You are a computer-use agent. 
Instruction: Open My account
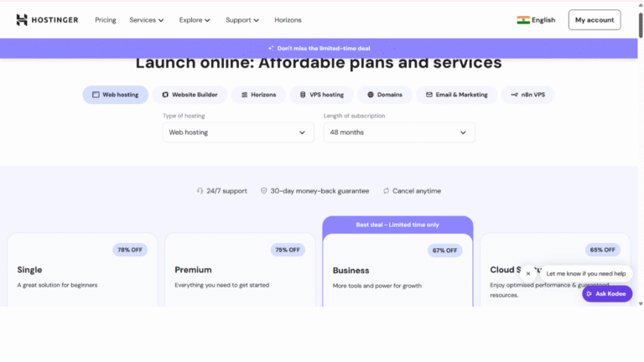point(595,20)
